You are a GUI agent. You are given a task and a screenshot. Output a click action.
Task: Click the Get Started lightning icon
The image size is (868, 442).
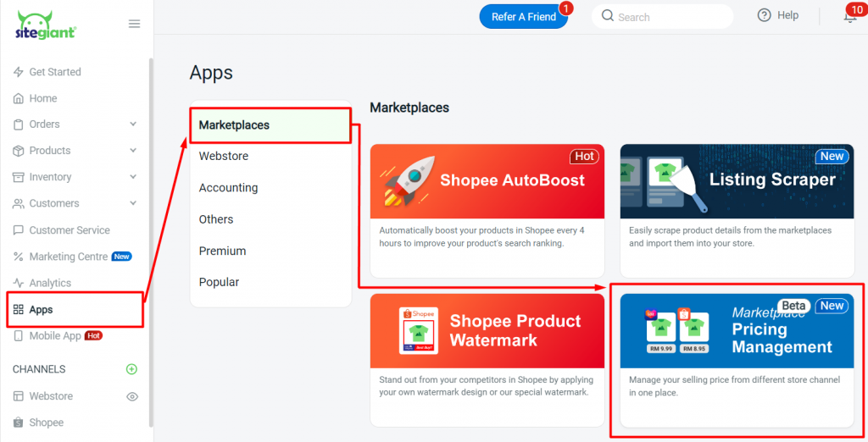point(19,72)
